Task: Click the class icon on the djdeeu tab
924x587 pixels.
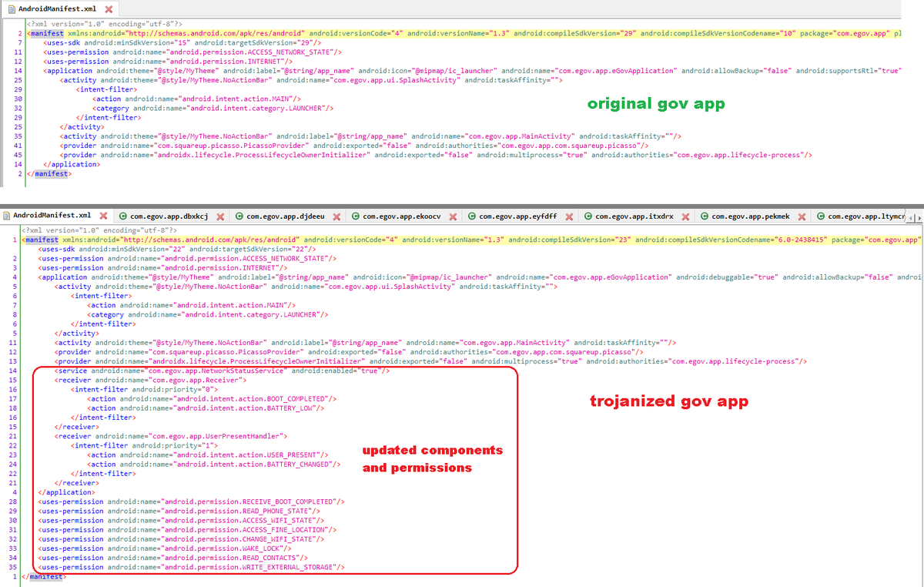Action: point(239,216)
